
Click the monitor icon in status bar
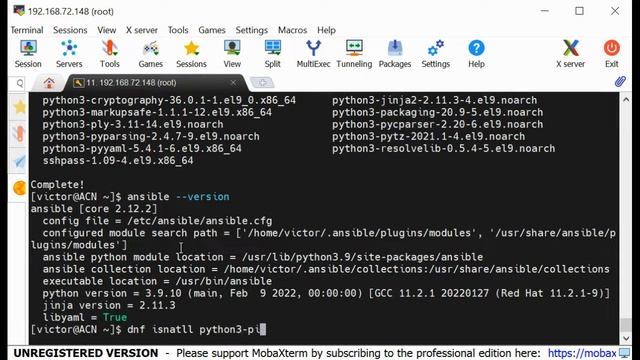point(624,353)
